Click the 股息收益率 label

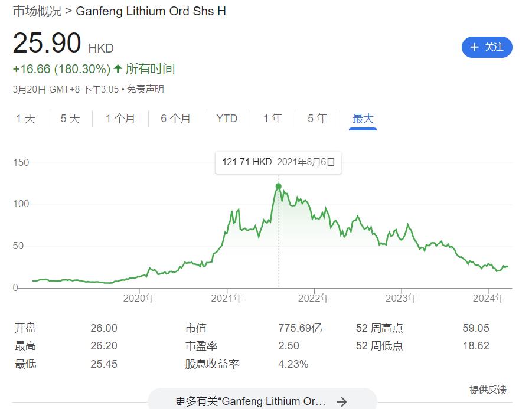pos(212,364)
